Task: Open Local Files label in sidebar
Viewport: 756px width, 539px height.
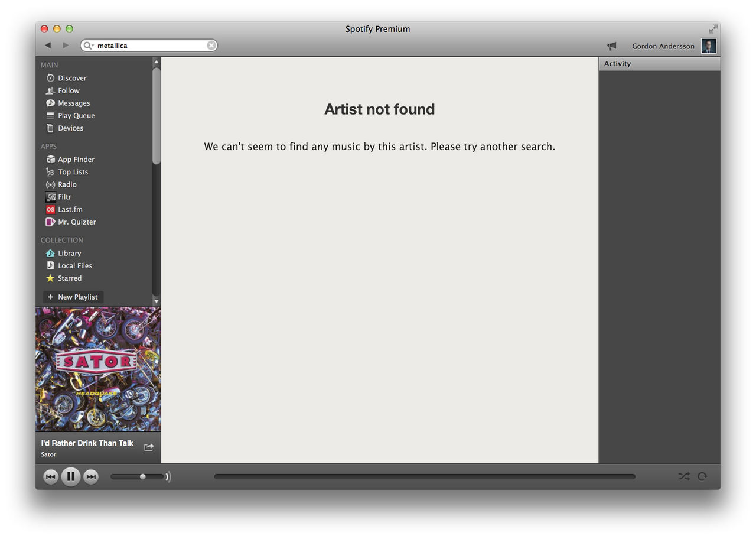Action: 75,265
